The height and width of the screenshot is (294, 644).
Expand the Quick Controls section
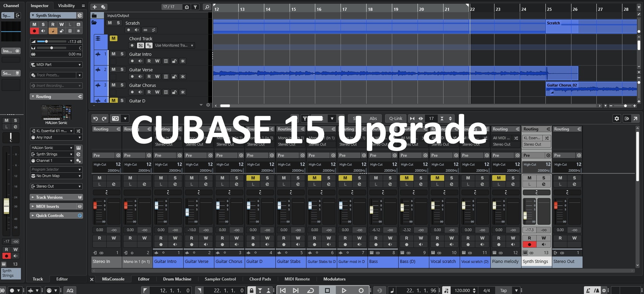point(56,216)
